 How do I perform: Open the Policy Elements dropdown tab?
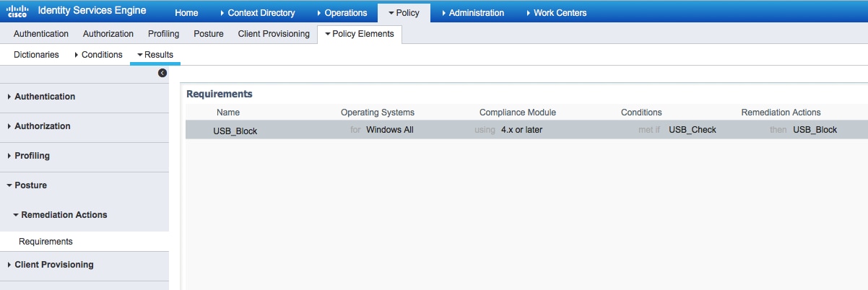[360, 34]
